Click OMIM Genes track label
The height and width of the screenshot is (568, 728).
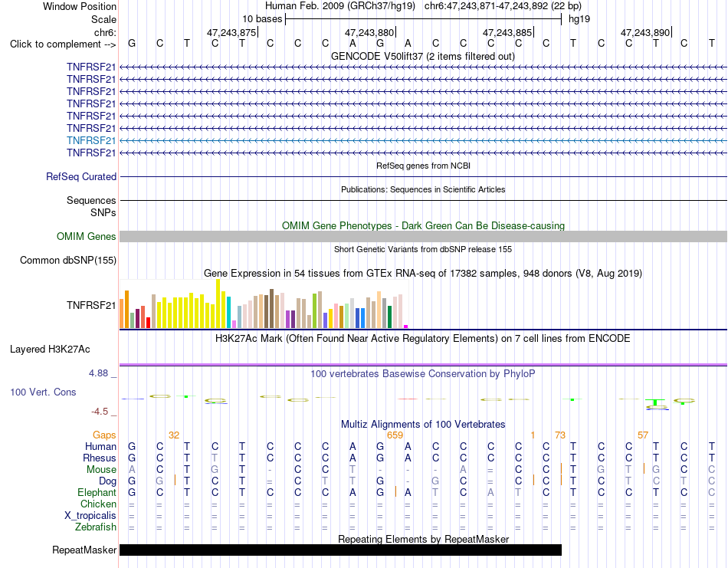click(87, 236)
